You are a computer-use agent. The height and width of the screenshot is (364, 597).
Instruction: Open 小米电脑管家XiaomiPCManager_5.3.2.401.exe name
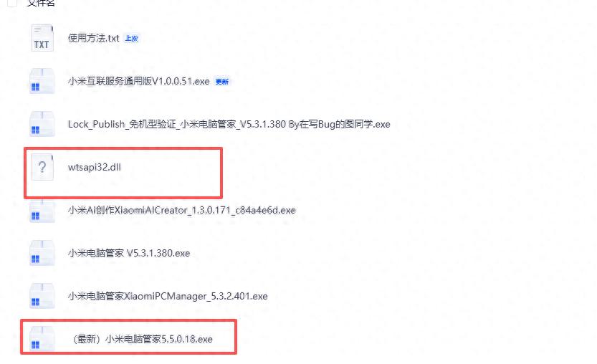tap(168, 296)
